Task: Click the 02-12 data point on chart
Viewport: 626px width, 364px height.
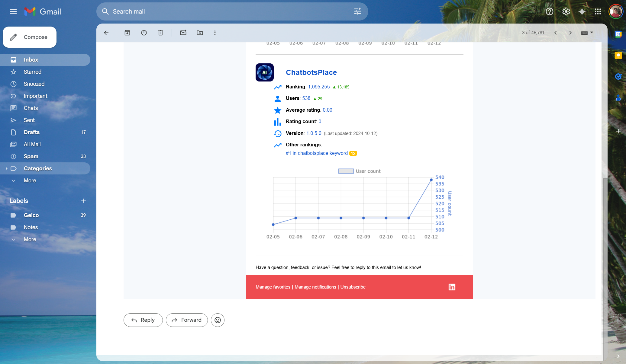Action: coord(431,180)
